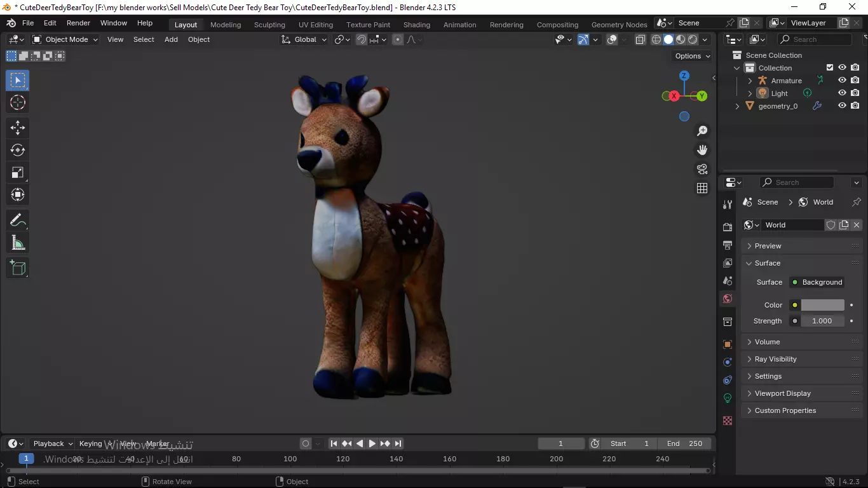Open the Object properties tab
The height and width of the screenshot is (488, 868).
(728, 344)
